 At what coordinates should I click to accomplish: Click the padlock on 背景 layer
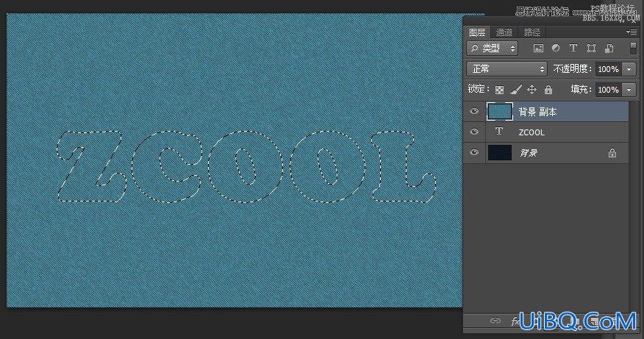click(612, 153)
